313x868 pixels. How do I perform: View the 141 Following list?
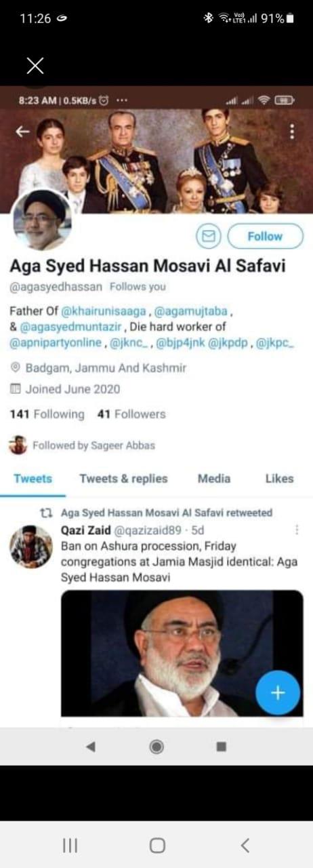(x=47, y=414)
